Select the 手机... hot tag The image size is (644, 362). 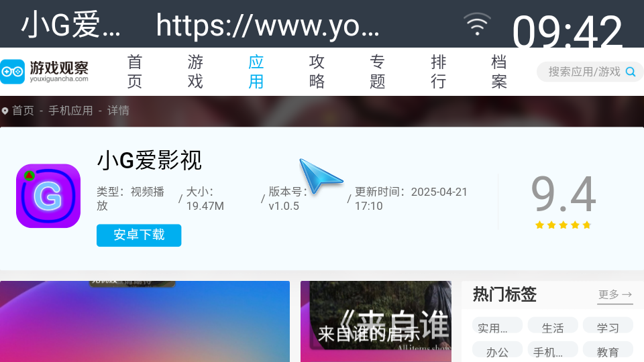(553, 351)
